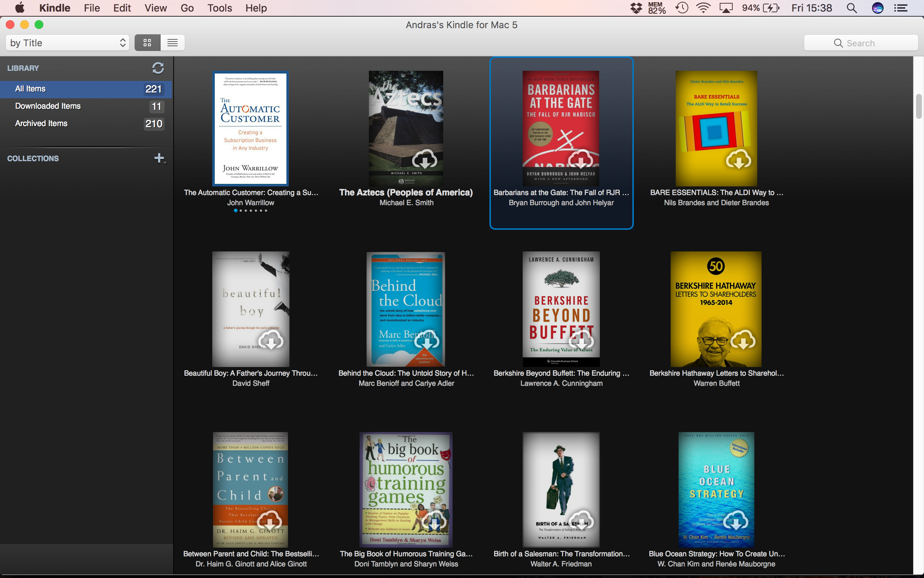This screenshot has height=578, width=924.
Task: Open the Help menu
Action: (256, 8)
